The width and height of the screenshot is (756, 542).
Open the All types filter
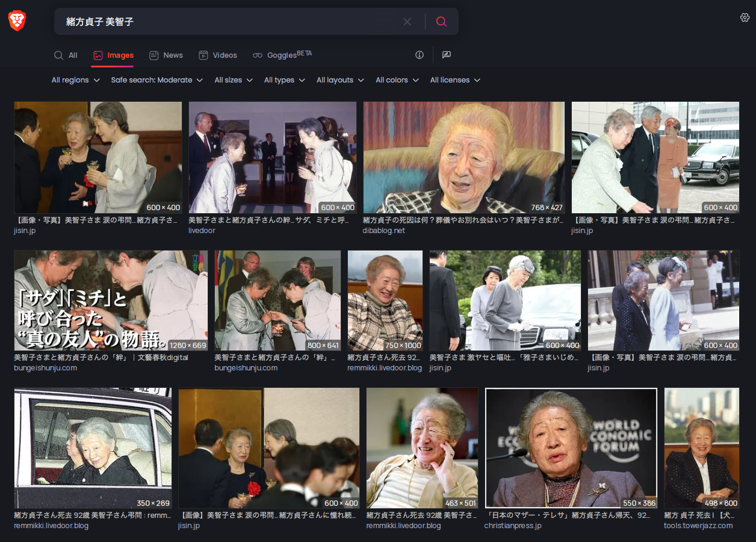pos(284,80)
